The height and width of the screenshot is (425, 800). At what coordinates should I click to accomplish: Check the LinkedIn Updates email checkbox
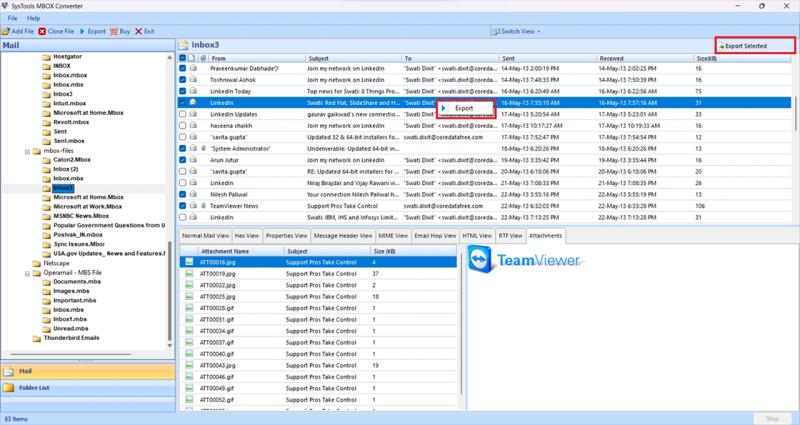click(x=183, y=114)
